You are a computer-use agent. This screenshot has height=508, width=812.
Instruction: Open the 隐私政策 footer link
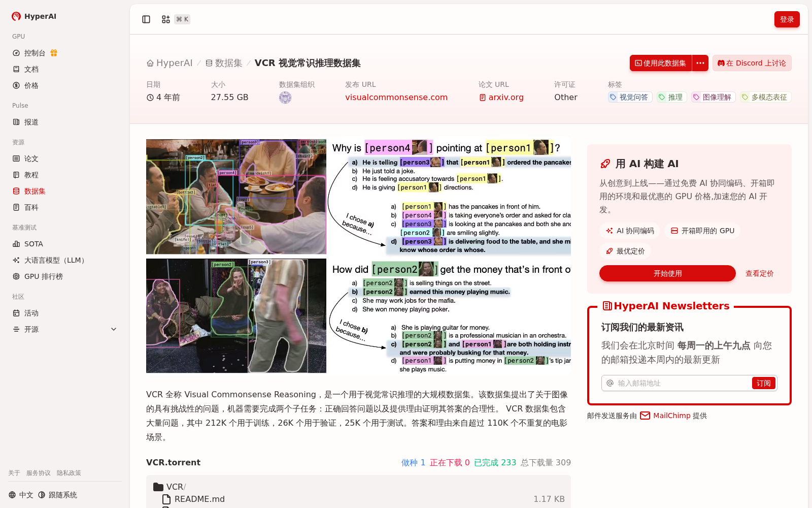[x=69, y=473]
